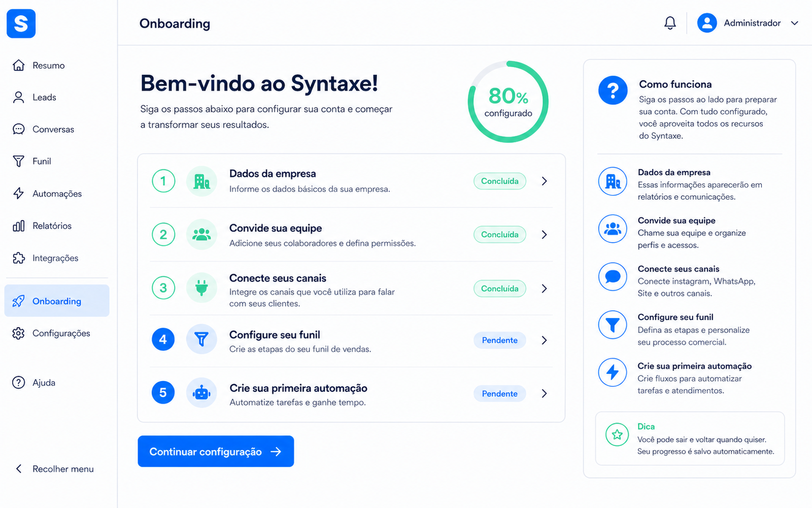
Task: Click the funnel icon in Como funciona panel
Action: (613, 325)
